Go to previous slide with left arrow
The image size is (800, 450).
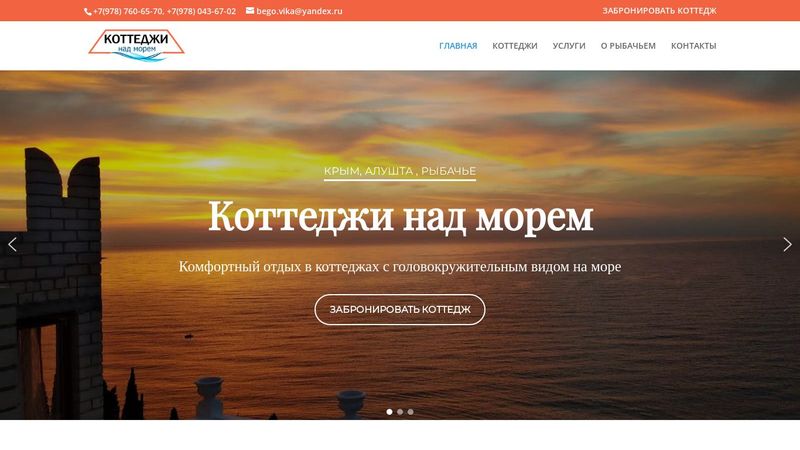pos(12,244)
